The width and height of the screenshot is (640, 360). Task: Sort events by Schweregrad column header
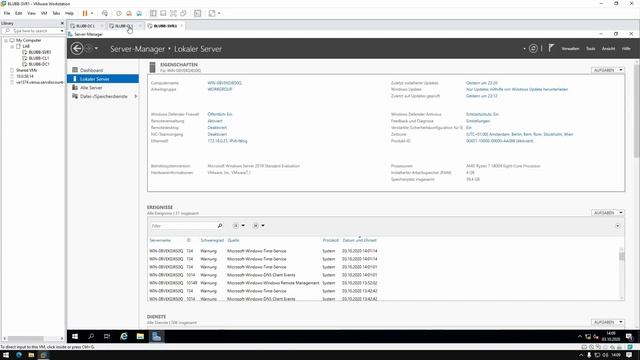click(212, 240)
